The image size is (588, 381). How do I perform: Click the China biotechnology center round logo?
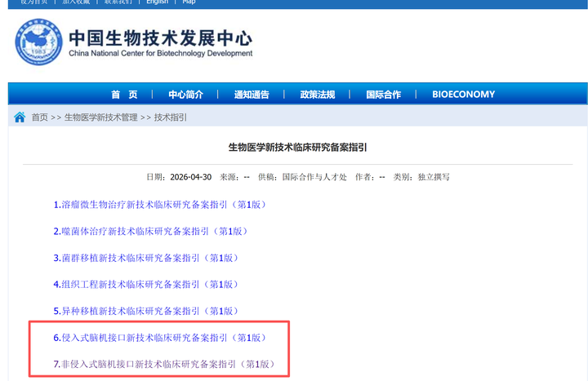38,42
